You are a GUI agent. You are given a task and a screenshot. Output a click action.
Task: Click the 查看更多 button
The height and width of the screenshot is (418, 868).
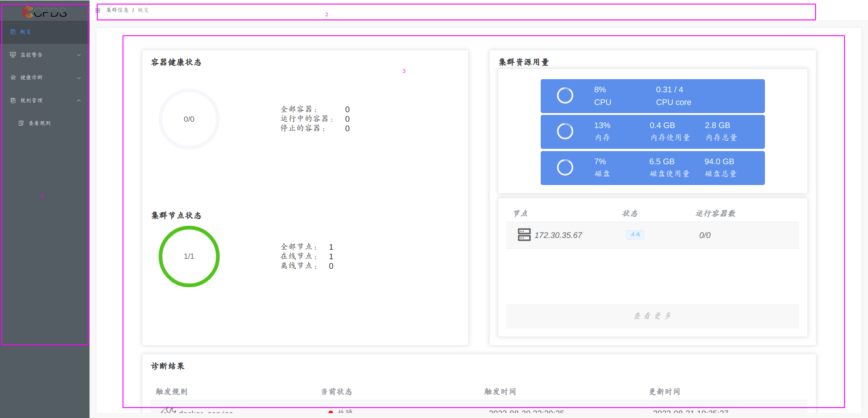coord(652,316)
